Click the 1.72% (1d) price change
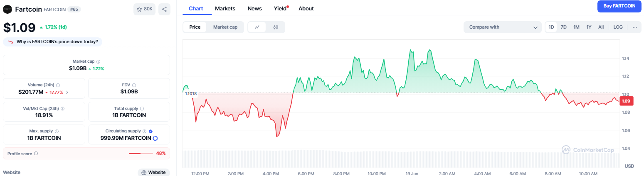This screenshot has height=176, width=644. pyautogui.click(x=53, y=27)
